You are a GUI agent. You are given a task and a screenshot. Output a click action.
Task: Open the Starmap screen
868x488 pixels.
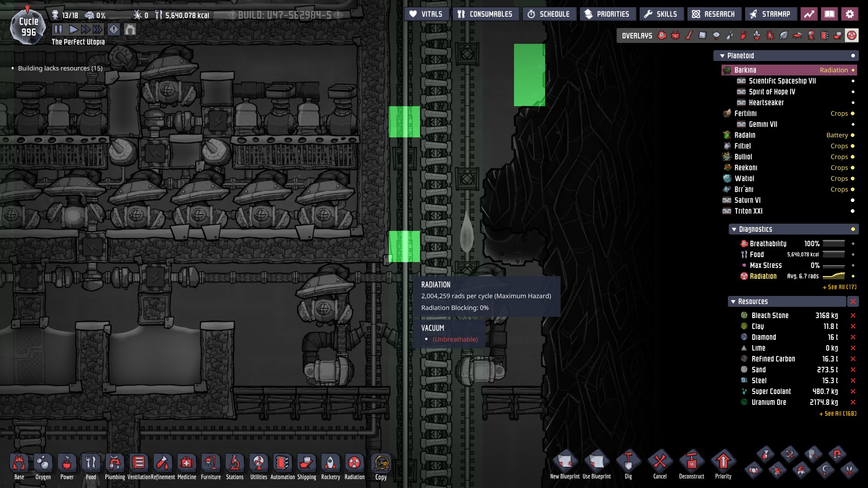pyautogui.click(x=770, y=14)
